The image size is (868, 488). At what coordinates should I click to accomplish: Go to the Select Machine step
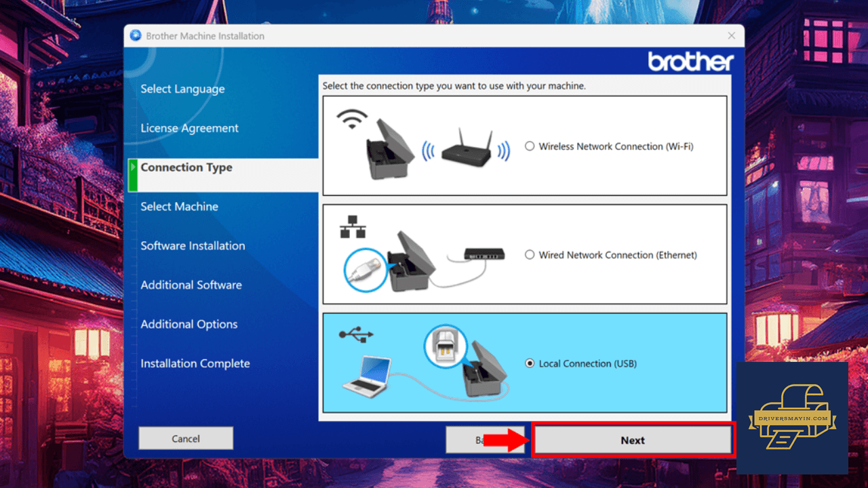click(180, 207)
